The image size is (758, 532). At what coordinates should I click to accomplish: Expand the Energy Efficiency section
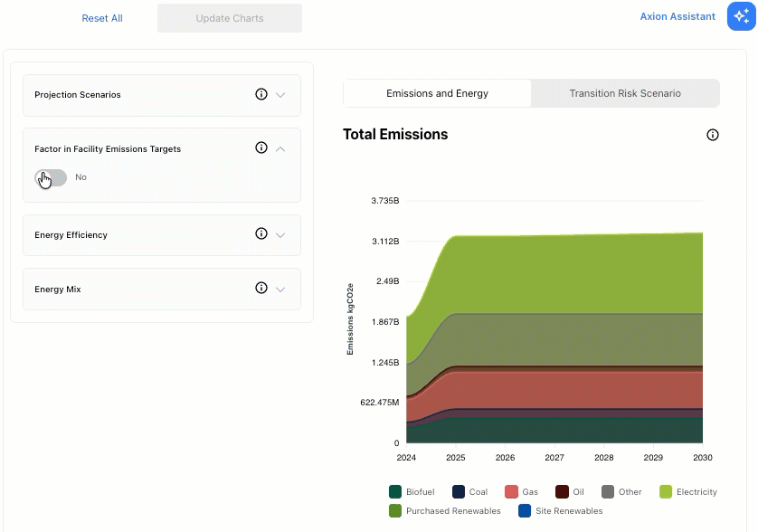(280, 235)
